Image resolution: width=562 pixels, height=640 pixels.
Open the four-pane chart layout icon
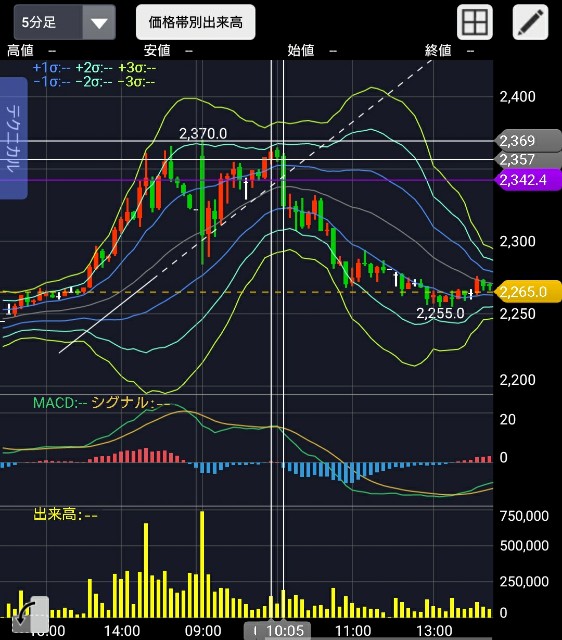tap(475, 22)
